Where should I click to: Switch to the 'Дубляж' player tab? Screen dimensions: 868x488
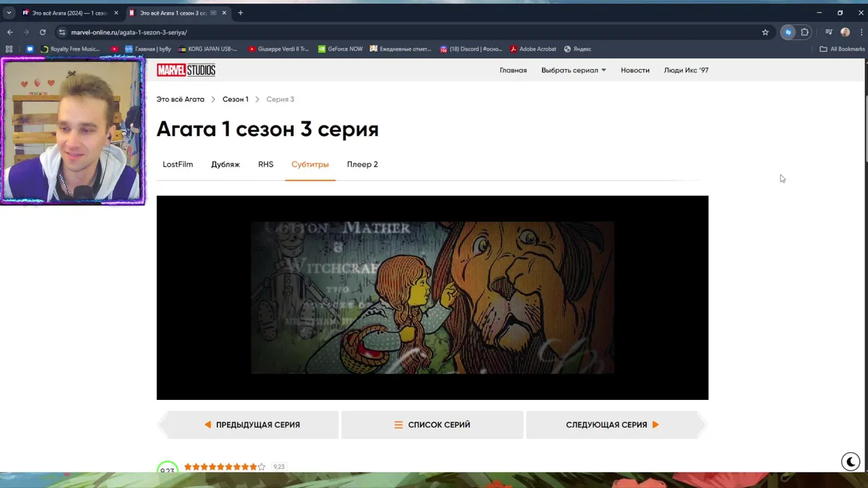click(225, 164)
